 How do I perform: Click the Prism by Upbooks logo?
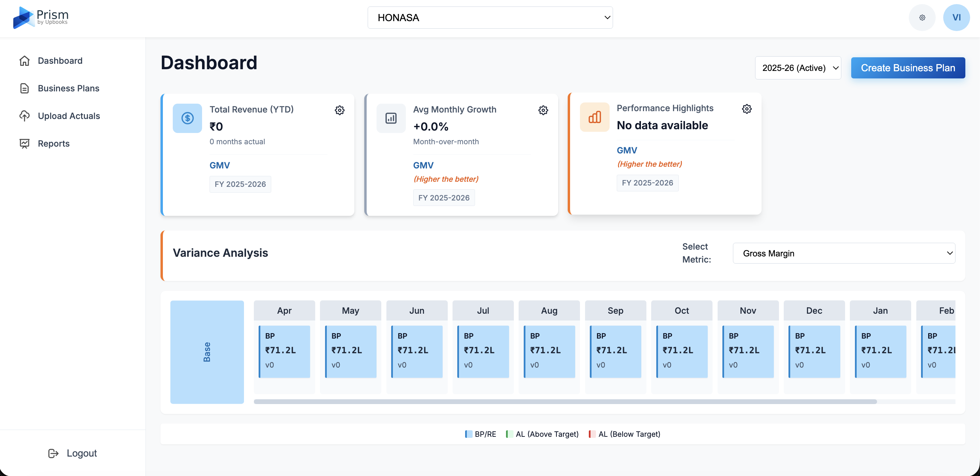(x=40, y=17)
